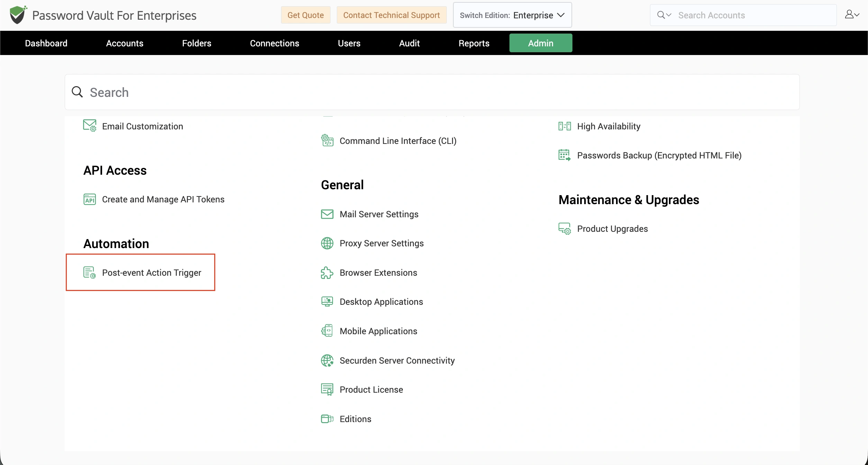
Task: Select the Users tab
Action: [349, 43]
